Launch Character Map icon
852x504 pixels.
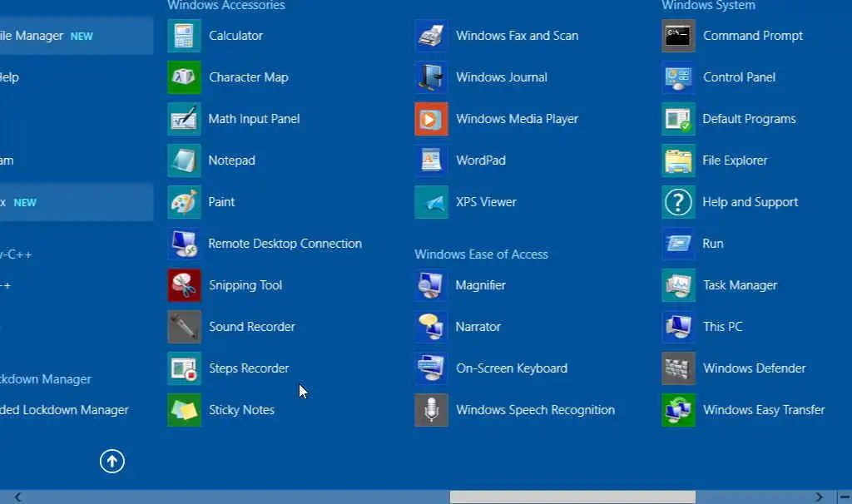184,77
